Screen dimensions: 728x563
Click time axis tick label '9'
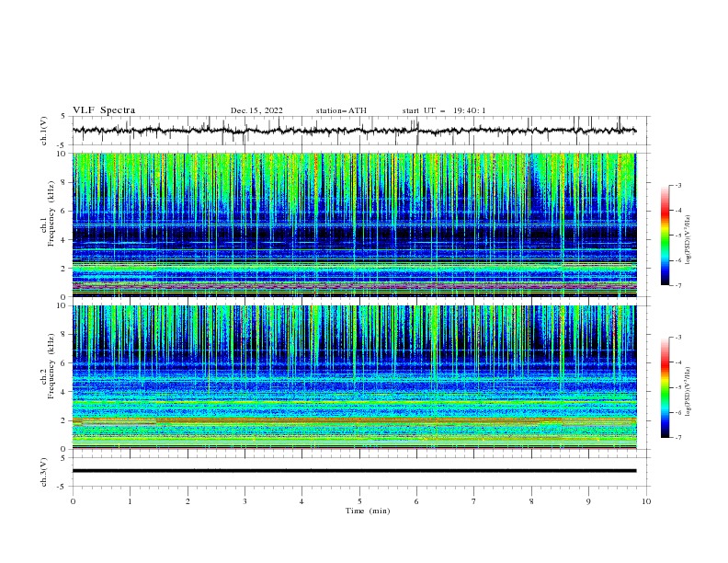(588, 501)
